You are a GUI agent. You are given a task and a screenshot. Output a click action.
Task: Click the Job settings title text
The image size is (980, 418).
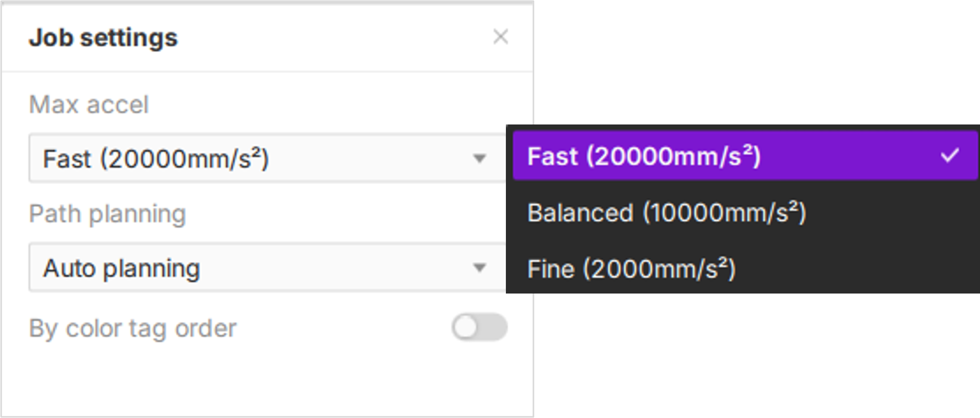tap(103, 38)
